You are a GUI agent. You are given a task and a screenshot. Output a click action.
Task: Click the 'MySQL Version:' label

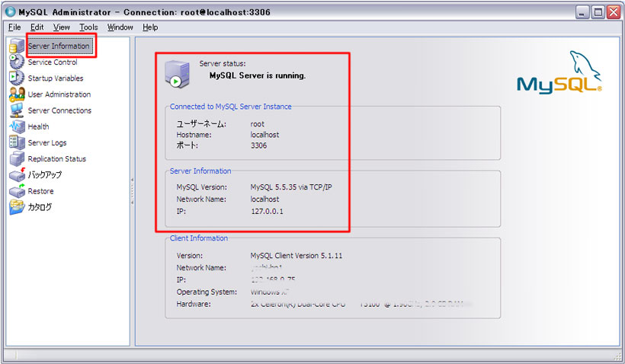click(201, 187)
